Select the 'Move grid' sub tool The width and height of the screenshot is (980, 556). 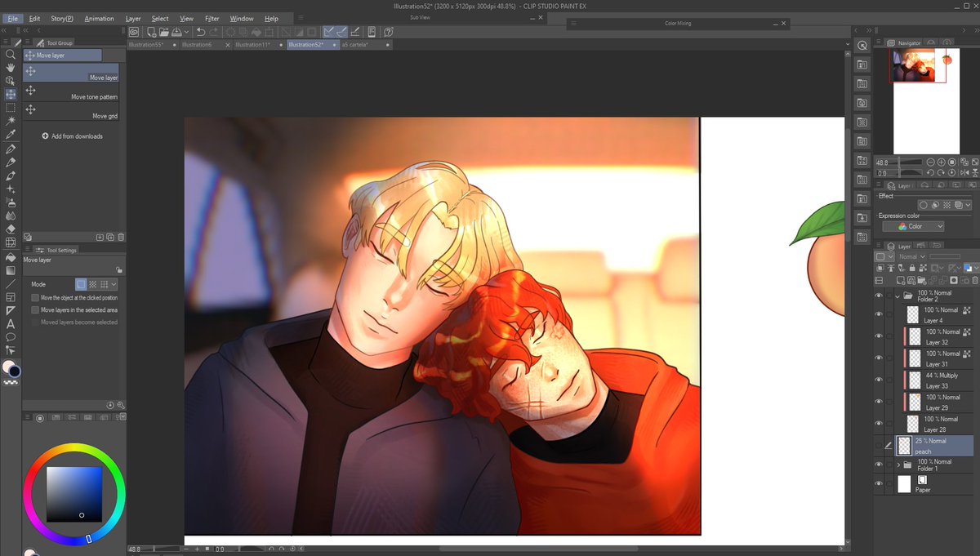(71, 111)
